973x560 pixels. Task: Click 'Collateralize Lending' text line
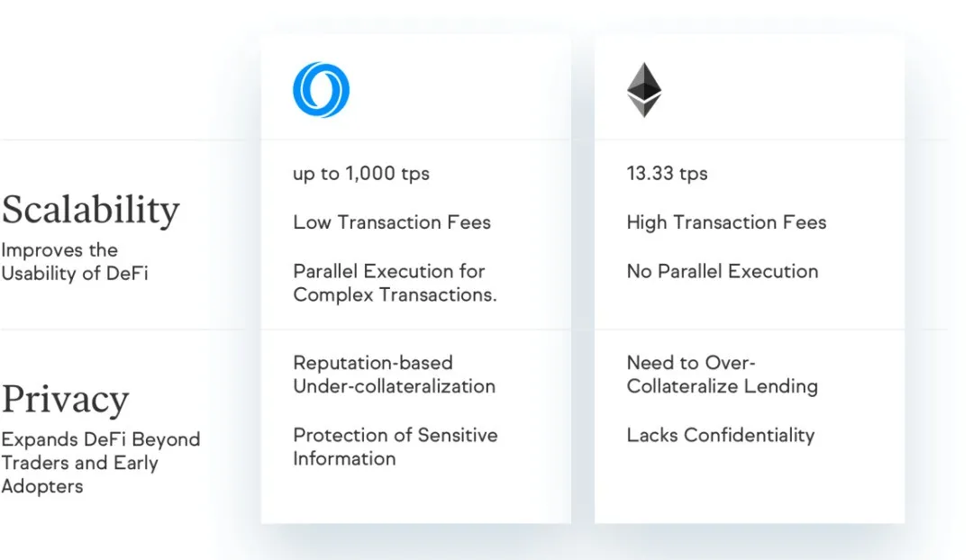pyautogui.click(x=723, y=386)
